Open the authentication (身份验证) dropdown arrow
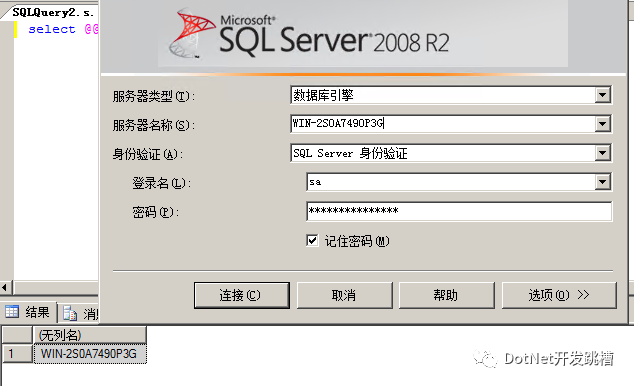The width and height of the screenshot is (634, 386). click(602, 153)
